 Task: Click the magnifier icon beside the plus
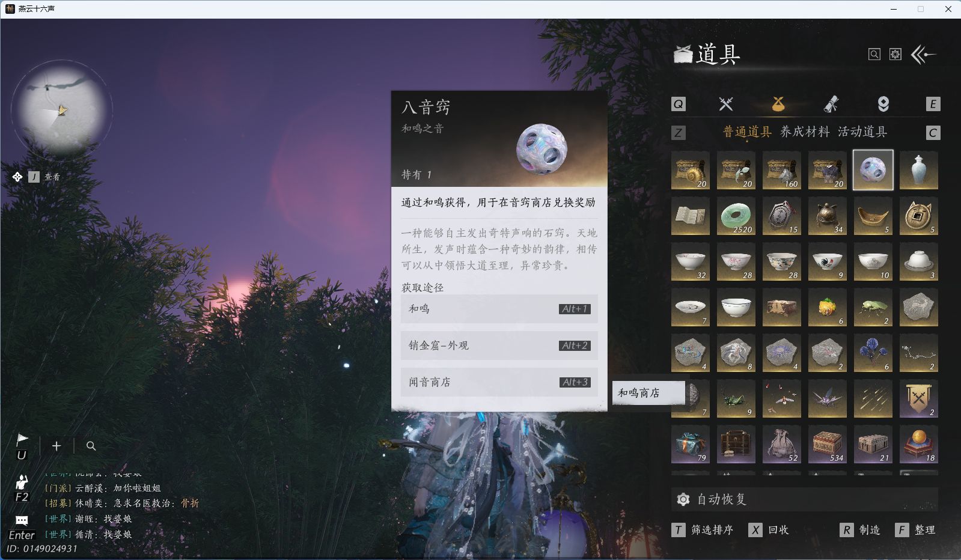point(91,446)
